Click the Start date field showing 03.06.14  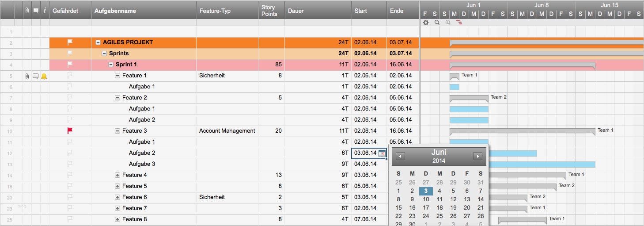pyautogui.click(x=369, y=153)
